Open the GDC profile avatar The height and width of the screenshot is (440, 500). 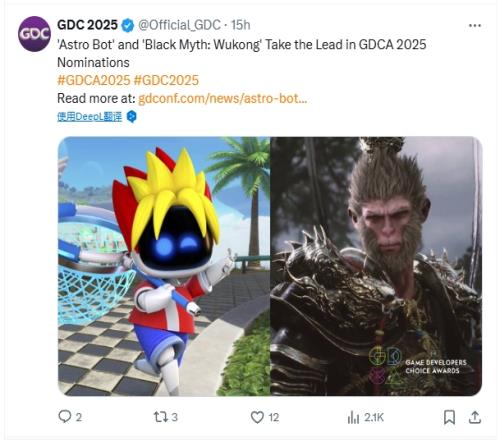point(34,34)
